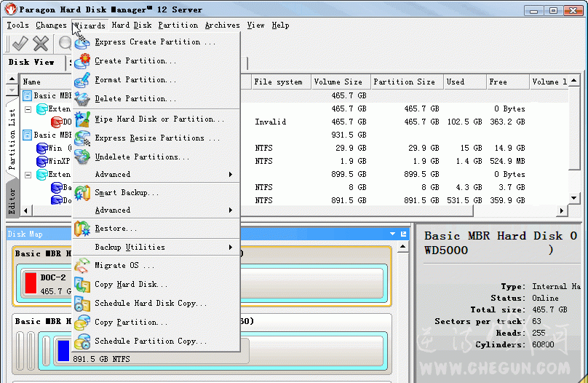This screenshot has width=588, height=383.
Task: Select the 531.5 GB used value
Action: point(464,201)
